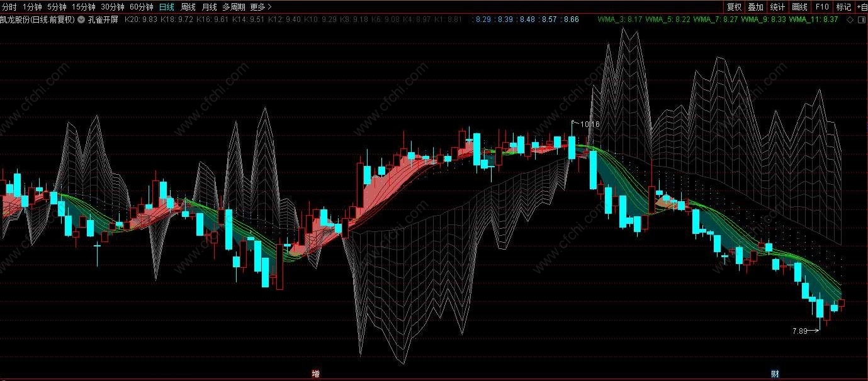Viewport: 868px width, 381px height.
Task: Select the 30分钟 period tab
Action: pyautogui.click(x=113, y=7)
